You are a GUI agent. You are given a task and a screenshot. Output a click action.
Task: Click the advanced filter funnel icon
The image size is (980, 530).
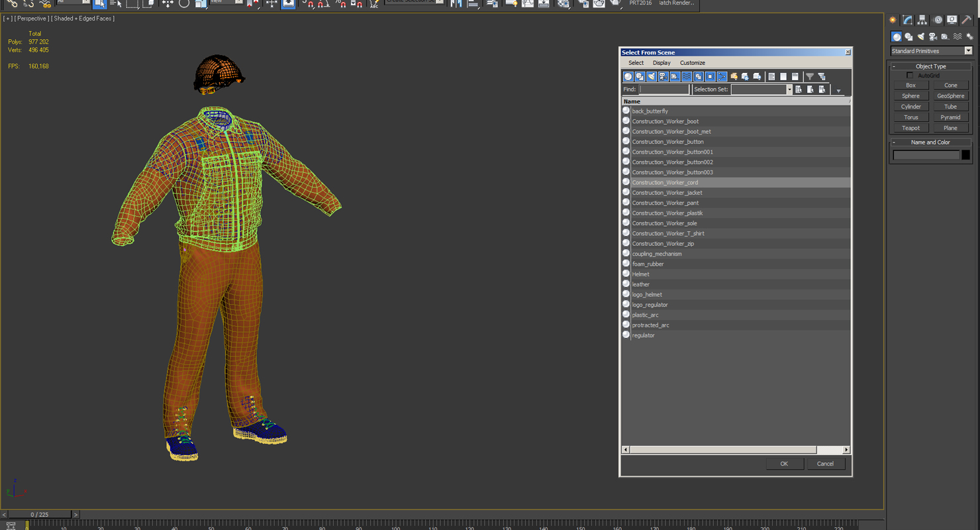(x=822, y=77)
